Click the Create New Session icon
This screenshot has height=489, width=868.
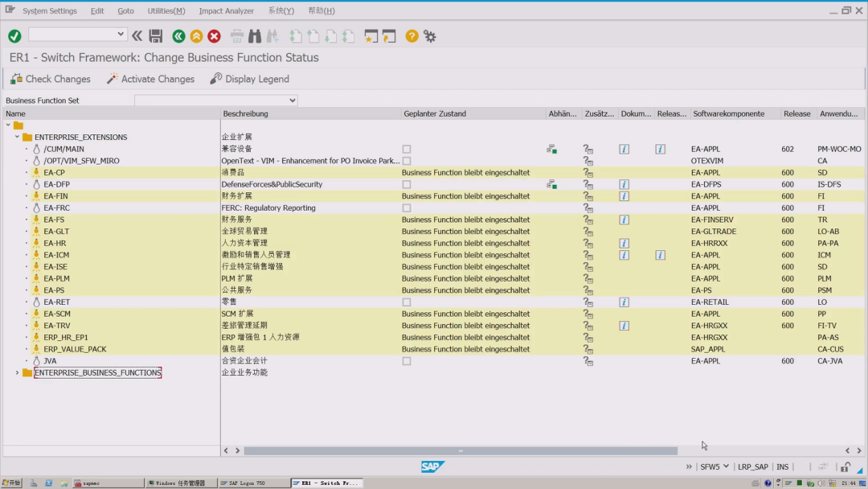point(371,36)
